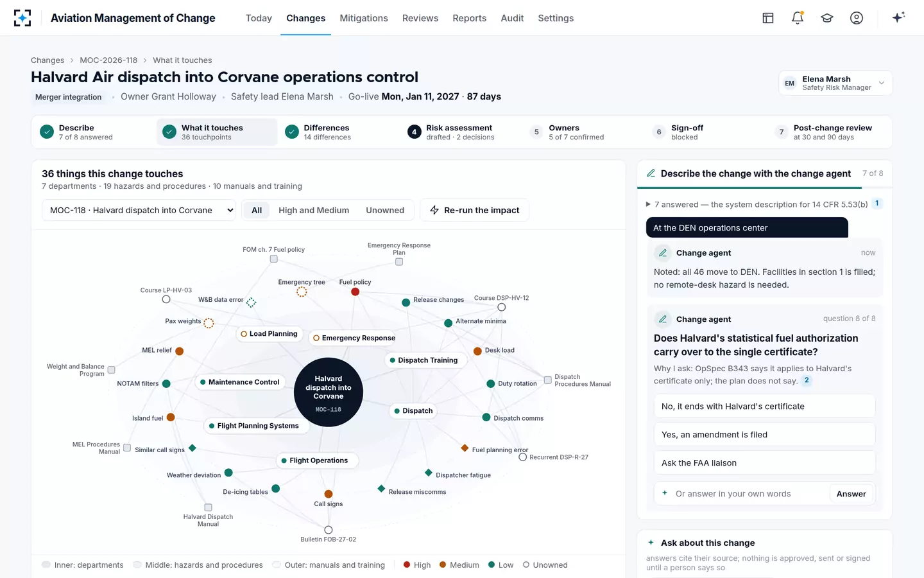Click the Halvard dispatch into Corvane center node
Viewport: 924px width, 578px height.
329,392
